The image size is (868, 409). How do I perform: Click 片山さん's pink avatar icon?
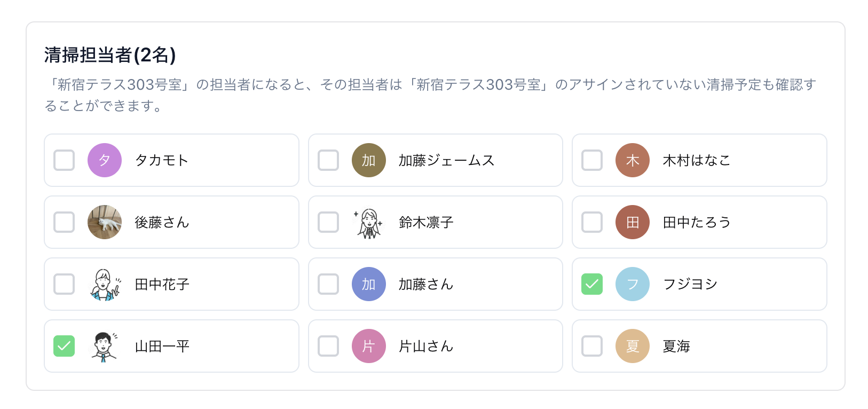(x=369, y=346)
